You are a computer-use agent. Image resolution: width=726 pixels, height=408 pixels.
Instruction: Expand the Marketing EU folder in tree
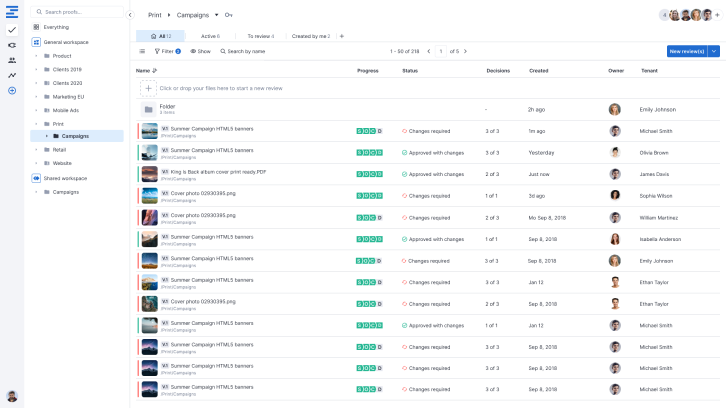[36, 97]
